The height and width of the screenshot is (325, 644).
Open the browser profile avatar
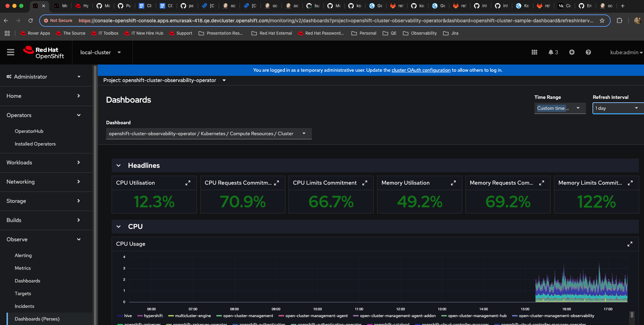click(x=637, y=21)
